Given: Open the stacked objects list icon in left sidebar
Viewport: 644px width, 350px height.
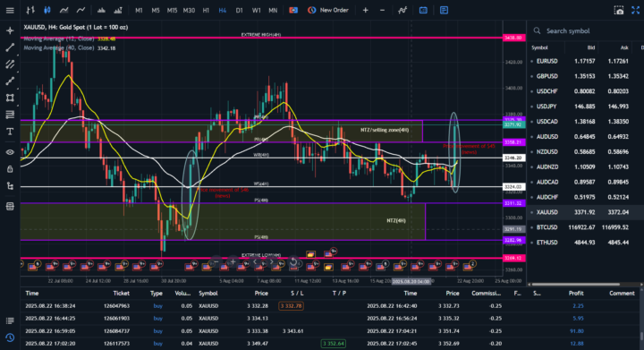Looking at the screenshot, I should [x=10, y=206].
